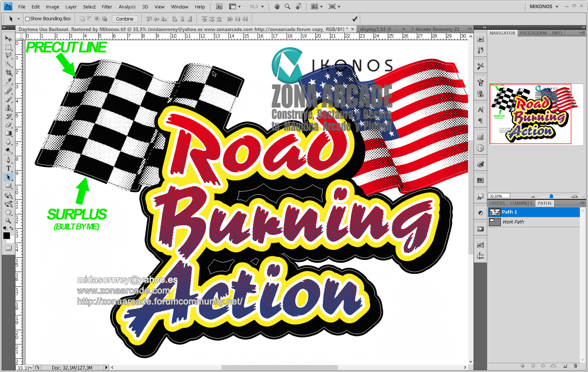
Task: Click the Hand tool in application bar
Action: (277, 6)
